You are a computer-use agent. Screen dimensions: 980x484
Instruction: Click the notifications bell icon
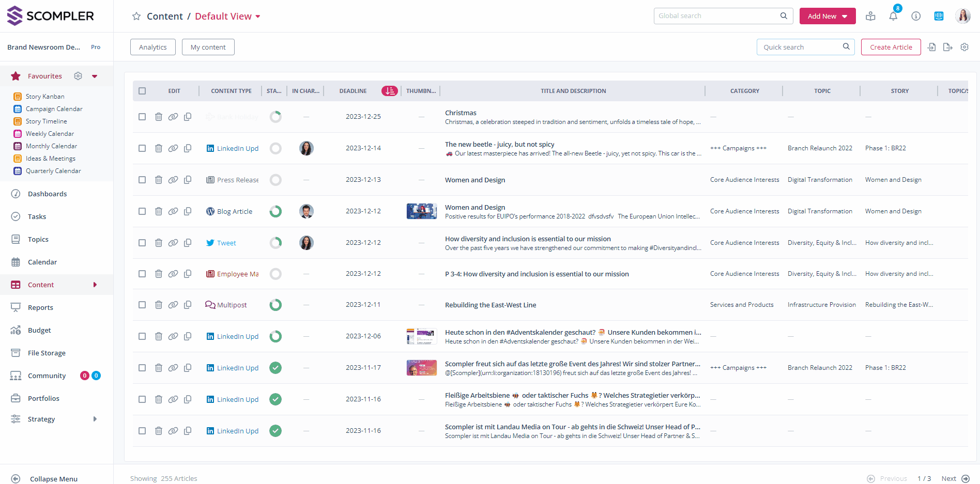click(893, 17)
